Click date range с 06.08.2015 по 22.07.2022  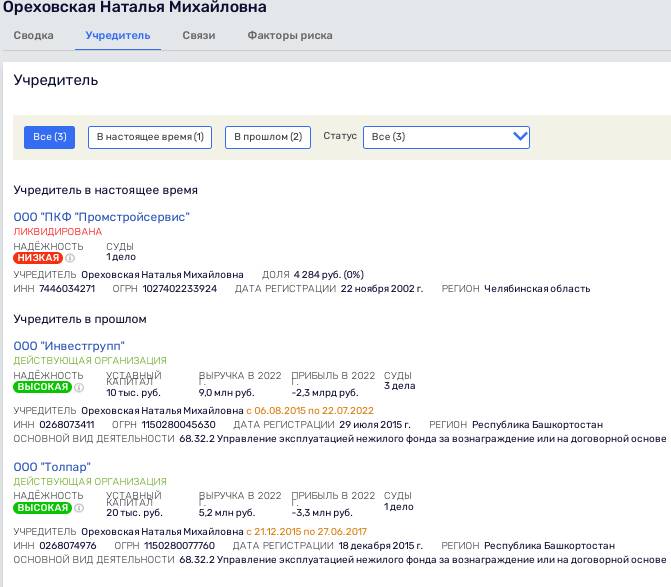click(310, 411)
